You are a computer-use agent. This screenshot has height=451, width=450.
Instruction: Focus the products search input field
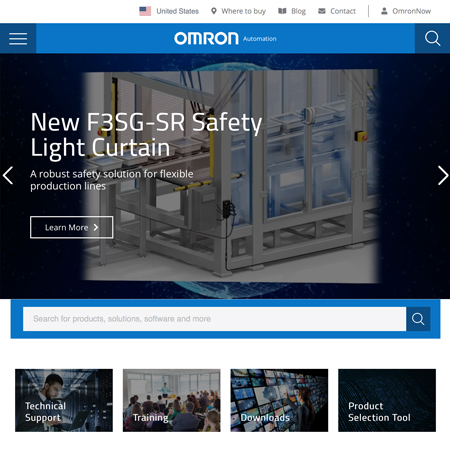click(214, 319)
